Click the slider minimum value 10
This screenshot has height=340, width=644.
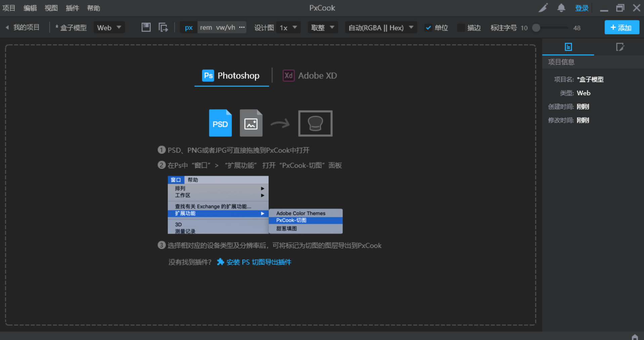click(x=524, y=28)
